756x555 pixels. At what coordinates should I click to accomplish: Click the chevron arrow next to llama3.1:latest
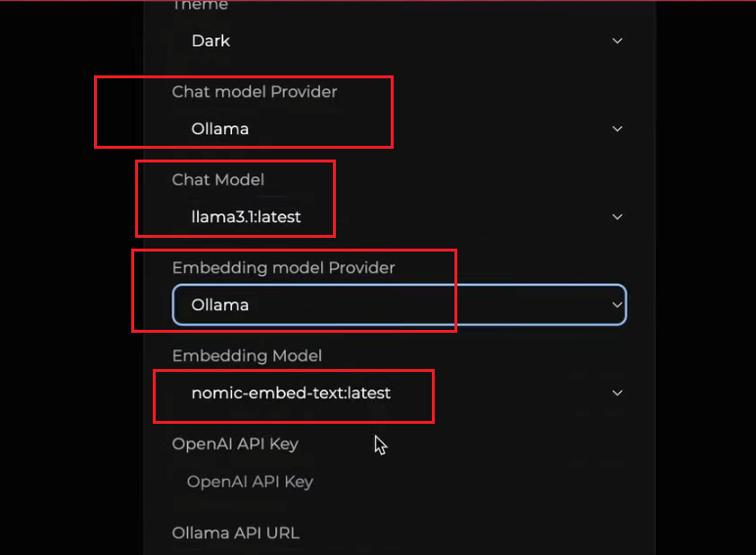click(617, 217)
